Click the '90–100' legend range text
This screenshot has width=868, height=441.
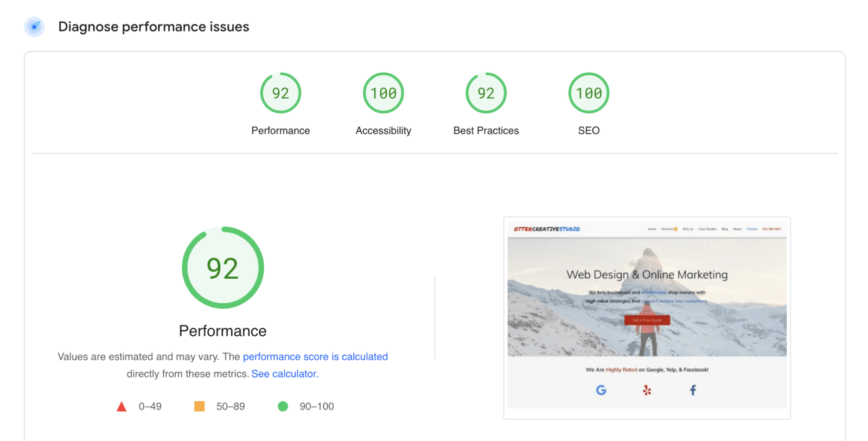pos(317,406)
